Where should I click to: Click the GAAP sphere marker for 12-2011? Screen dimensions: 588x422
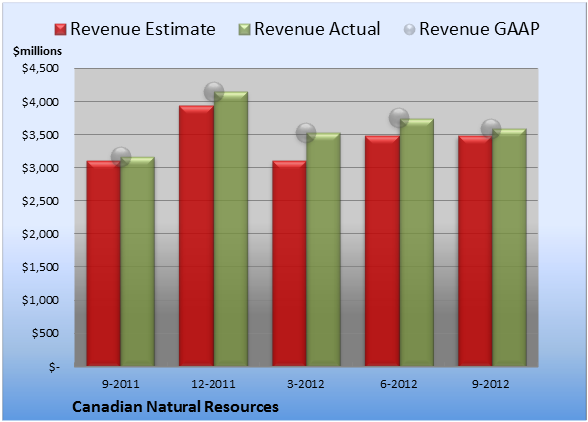coord(214,92)
